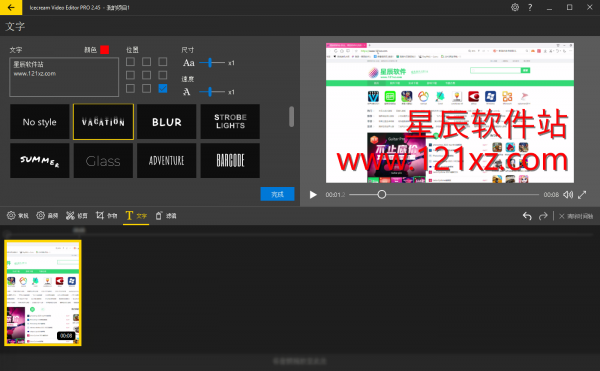Undo the last edit
600x371 pixels.
527,216
